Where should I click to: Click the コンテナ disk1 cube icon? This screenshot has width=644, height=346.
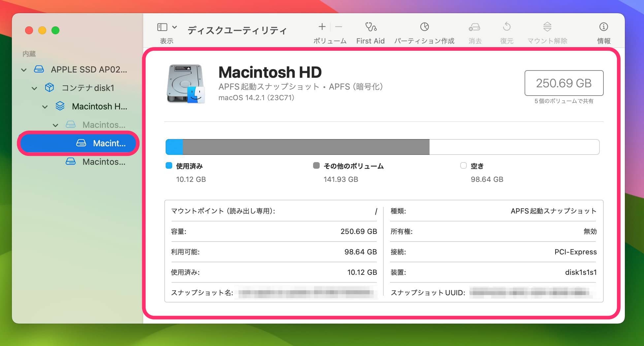click(49, 87)
